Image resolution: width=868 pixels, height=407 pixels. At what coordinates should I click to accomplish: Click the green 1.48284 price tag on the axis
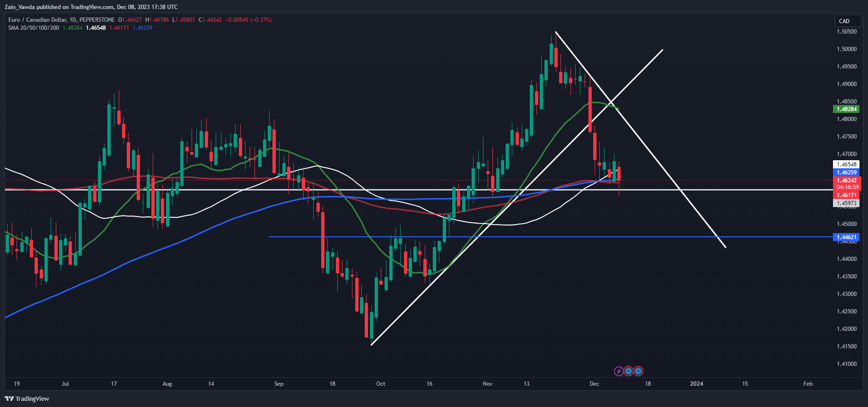(x=846, y=109)
